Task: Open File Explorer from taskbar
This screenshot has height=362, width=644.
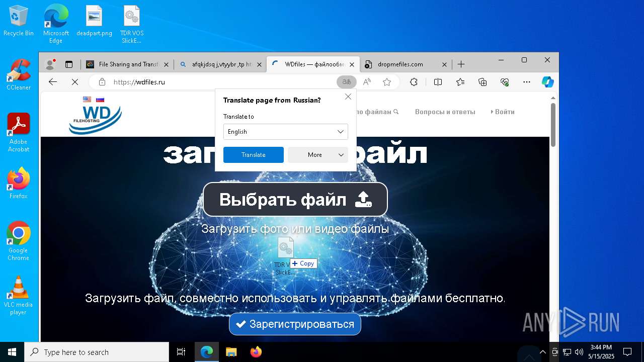Action: point(231,352)
